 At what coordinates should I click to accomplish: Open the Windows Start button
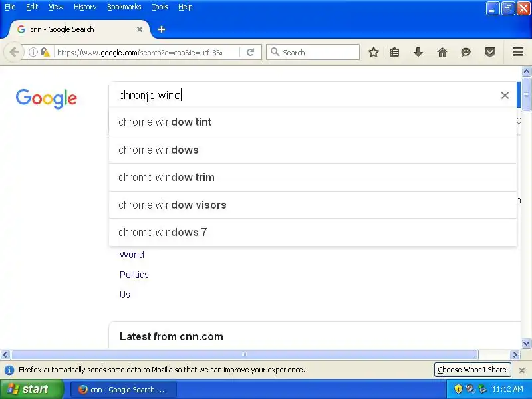point(31,389)
